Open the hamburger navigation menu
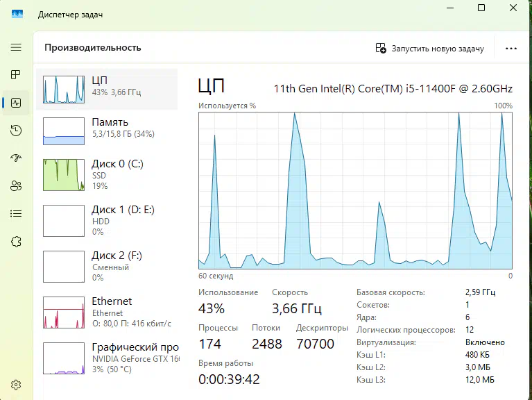The height and width of the screenshot is (400, 532). point(16,47)
